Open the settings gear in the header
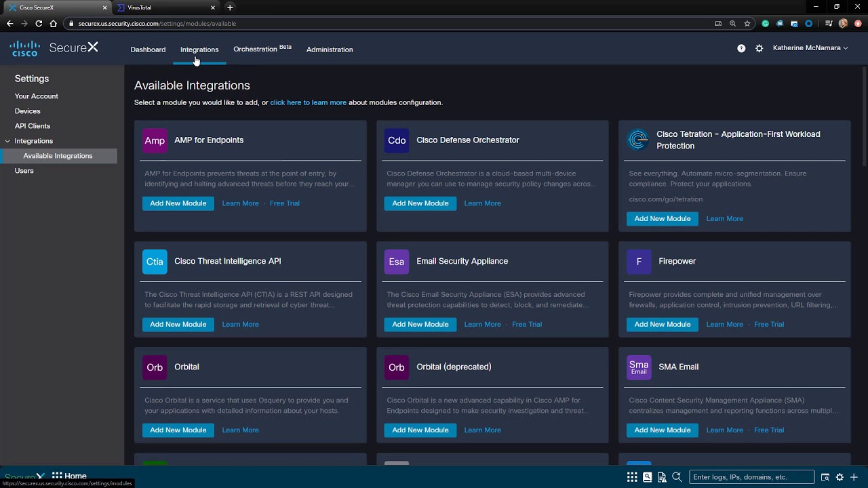The width and height of the screenshot is (868, 488). pos(759,48)
